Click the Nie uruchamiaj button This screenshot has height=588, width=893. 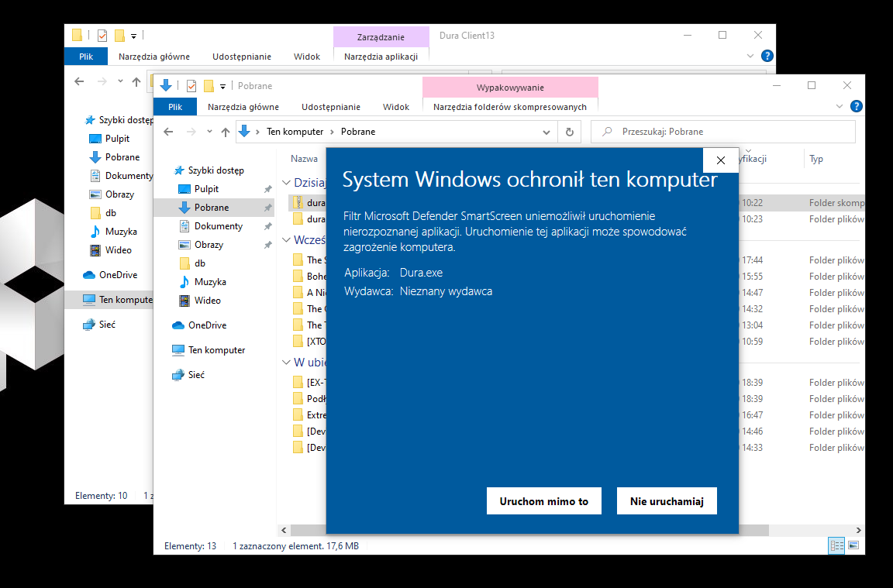point(667,501)
